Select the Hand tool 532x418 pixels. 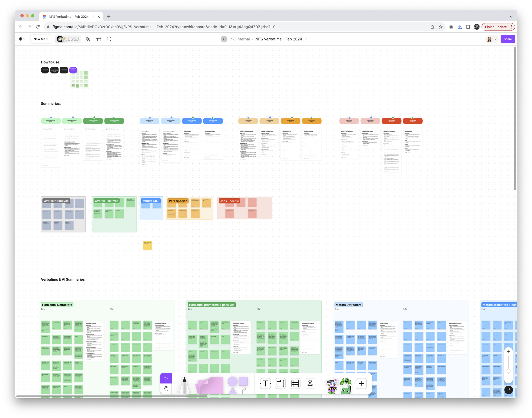166,388
